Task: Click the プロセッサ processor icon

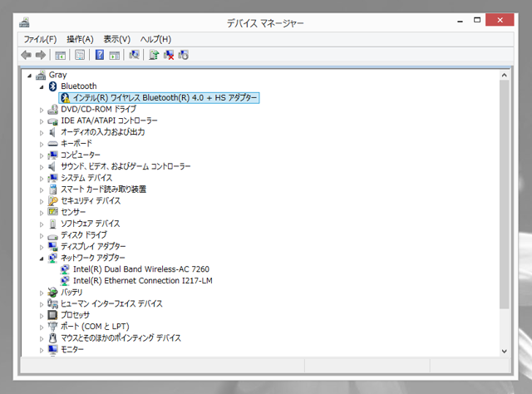Action: click(x=52, y=315)
